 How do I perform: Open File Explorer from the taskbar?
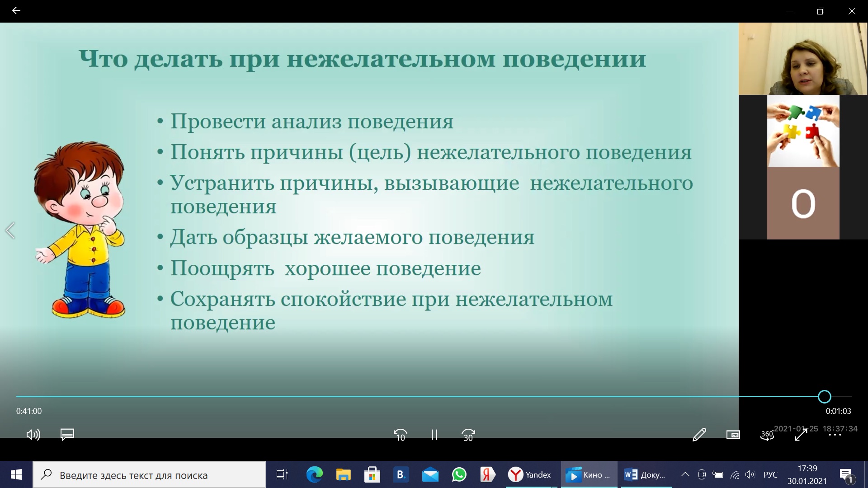(344, 474)
